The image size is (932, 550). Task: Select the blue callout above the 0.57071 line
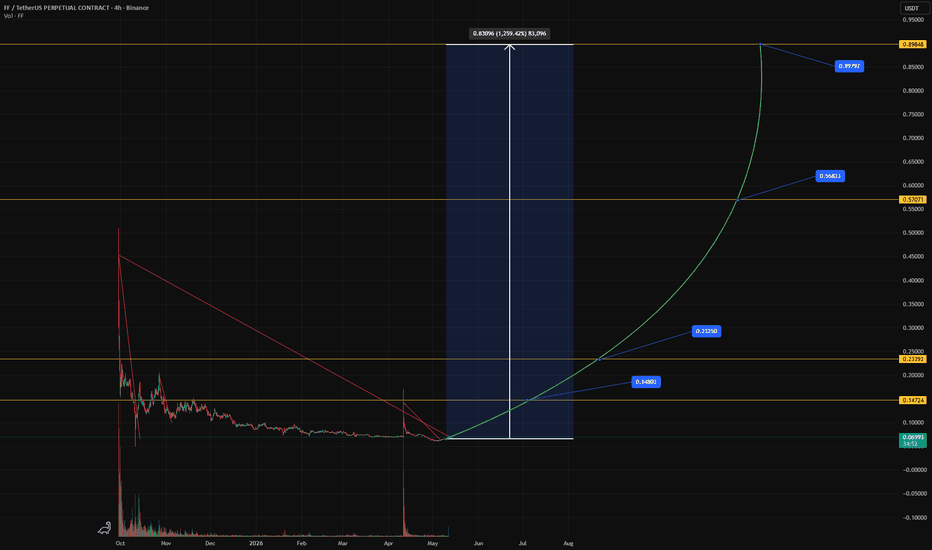(830, 176)
